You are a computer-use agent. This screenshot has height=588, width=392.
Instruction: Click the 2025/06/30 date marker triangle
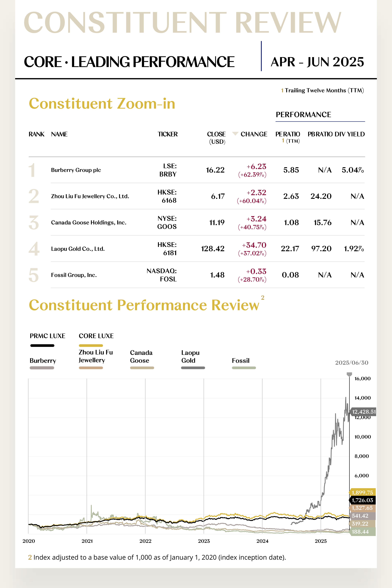[x=349, y=374]
